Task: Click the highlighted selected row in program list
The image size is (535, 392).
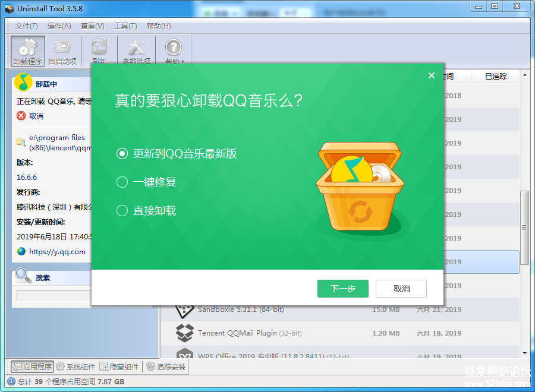Action: pyautogui.click(x=481, y=262)
